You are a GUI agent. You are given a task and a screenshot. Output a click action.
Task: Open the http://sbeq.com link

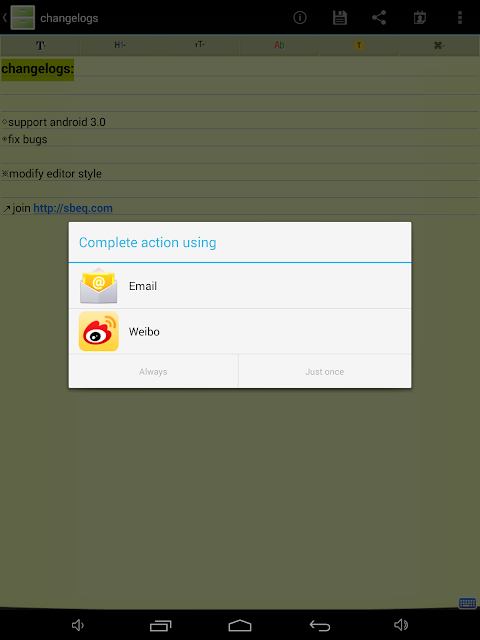pyautogui.click(x=73, y=208)
